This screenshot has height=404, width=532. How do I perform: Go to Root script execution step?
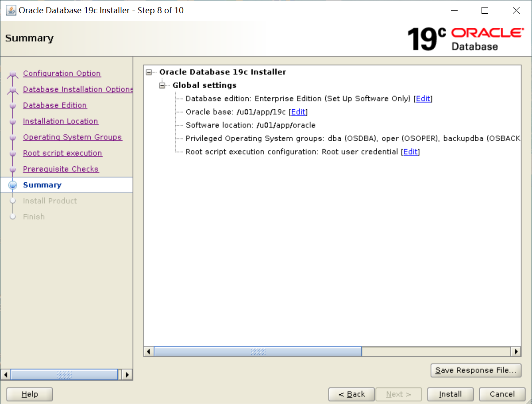[x=62, y=153]
